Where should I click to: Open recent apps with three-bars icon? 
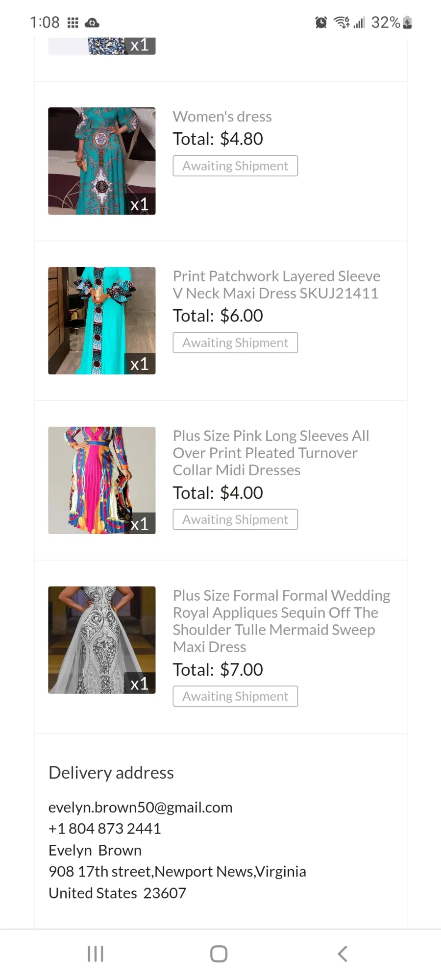[95, 954]
